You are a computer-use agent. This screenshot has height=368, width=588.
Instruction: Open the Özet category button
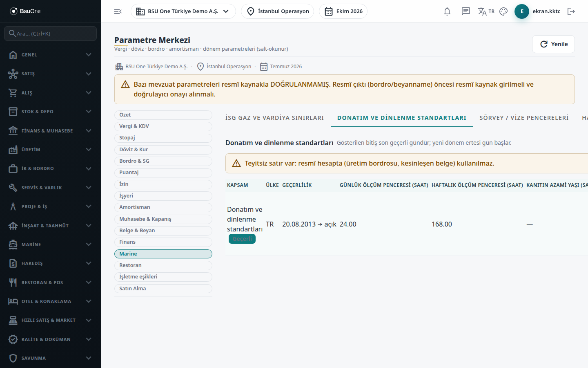[x=163, y=115]
